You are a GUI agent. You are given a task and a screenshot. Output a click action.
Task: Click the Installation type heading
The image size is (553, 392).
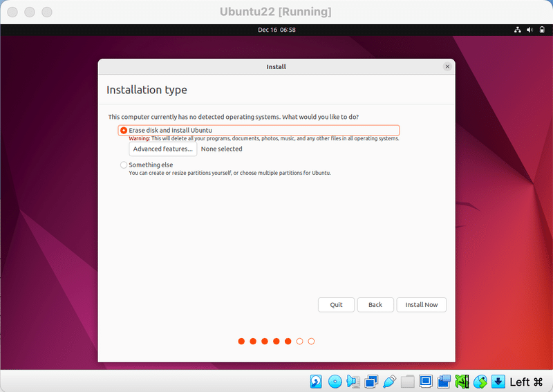tap(147, 90)
